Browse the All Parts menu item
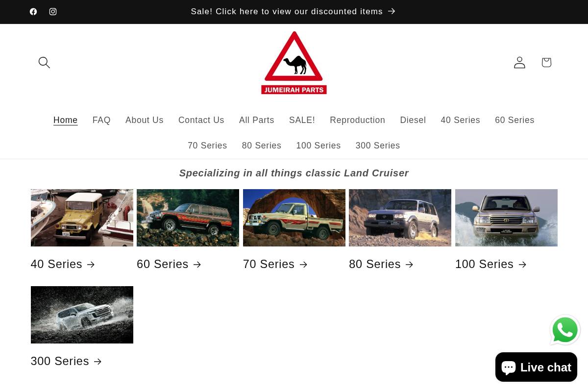Image resolution: width=588 pixels, height=392 pixels. (x=257, y=120)
